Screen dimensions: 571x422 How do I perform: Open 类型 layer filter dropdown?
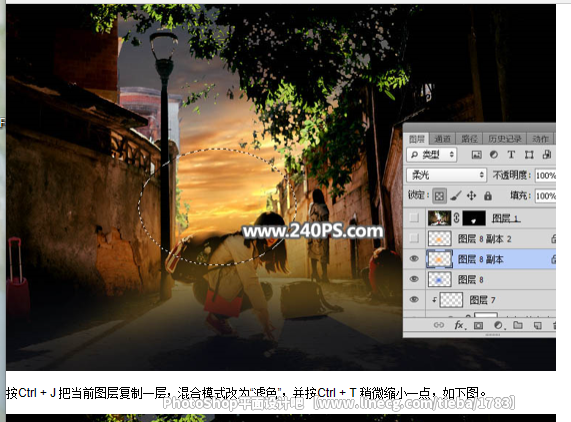pos(432,155)
